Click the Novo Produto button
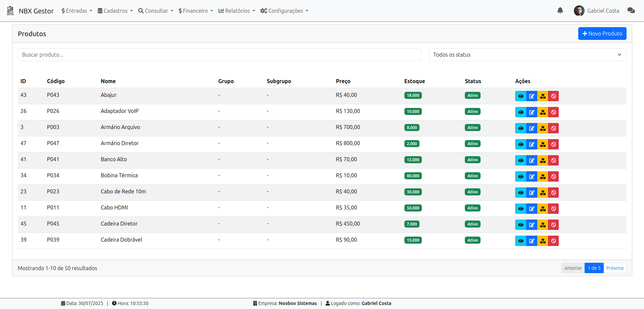 pos(602,34)
